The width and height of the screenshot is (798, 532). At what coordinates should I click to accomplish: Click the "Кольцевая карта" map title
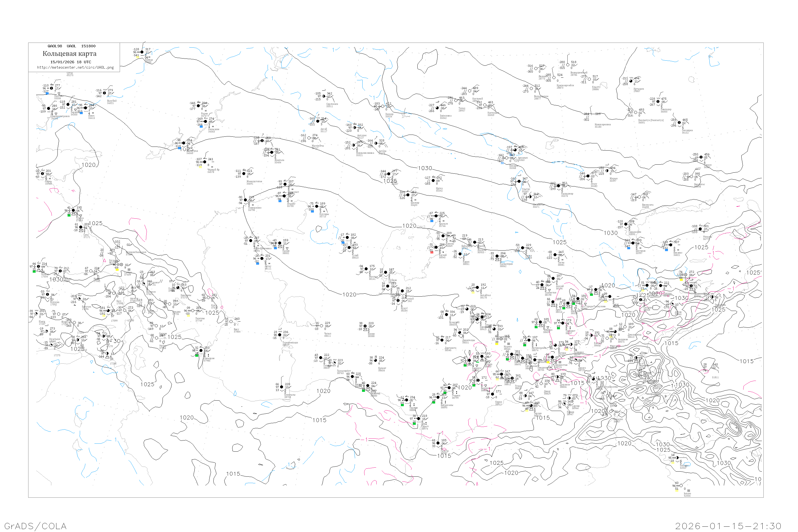point(69,54)
